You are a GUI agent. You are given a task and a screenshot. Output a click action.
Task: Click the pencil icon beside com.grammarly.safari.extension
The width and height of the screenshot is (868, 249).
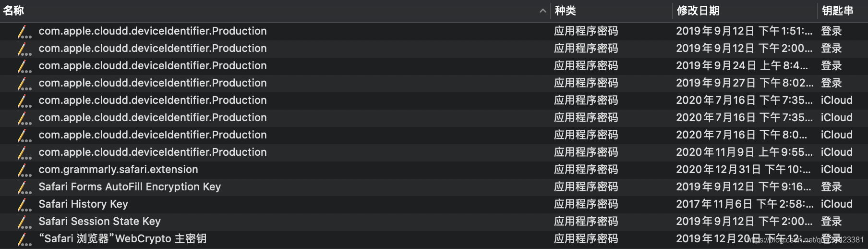pos(24,170)
